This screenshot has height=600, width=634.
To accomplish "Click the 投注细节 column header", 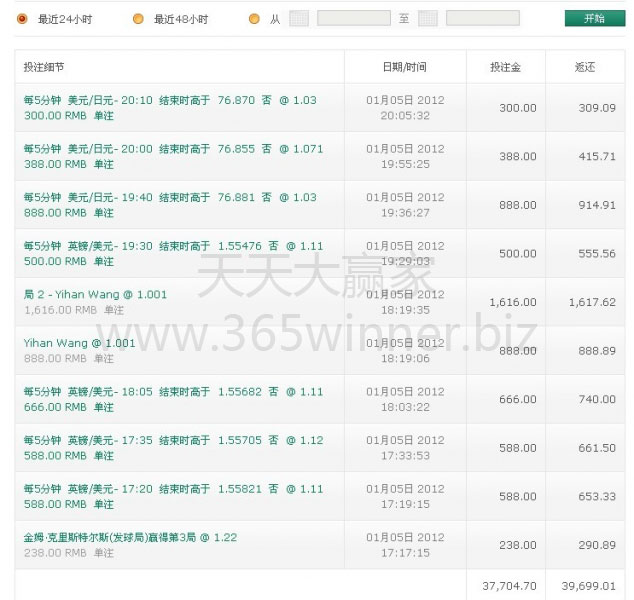I will [44, 67].
